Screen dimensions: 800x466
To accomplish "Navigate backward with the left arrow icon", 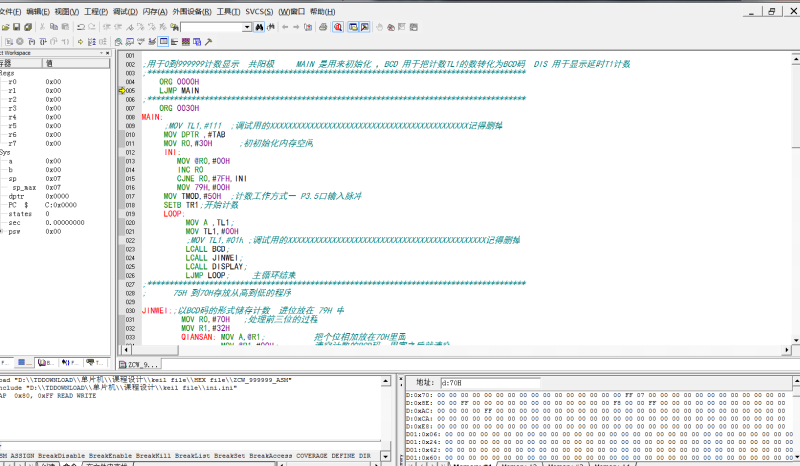I will [285, 27].
